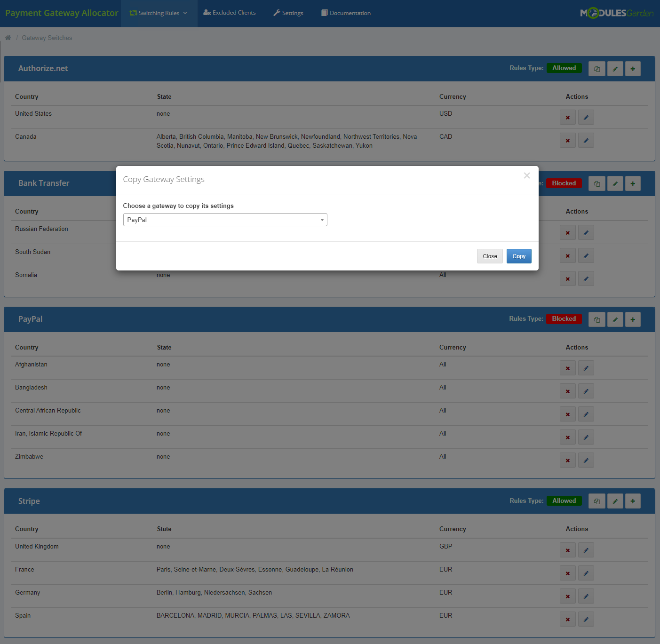660x644 pixels.
Task: Delete the Zimbabwe rule using red X
Action: click(567, 460)
